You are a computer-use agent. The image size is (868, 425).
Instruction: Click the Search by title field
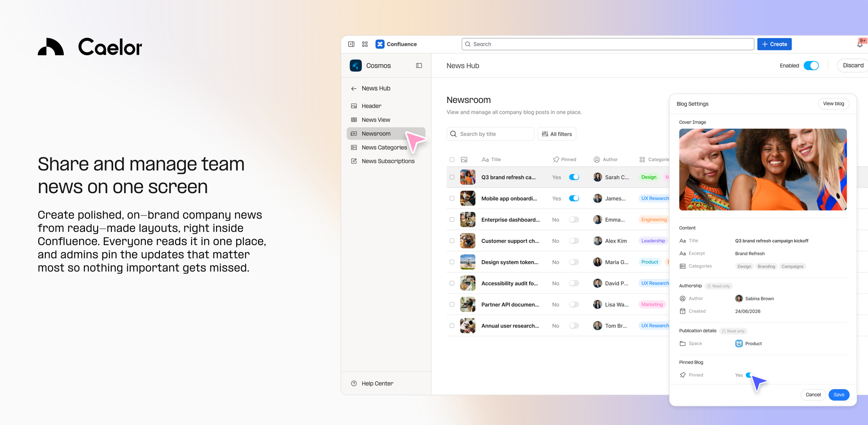pos(490,134)
